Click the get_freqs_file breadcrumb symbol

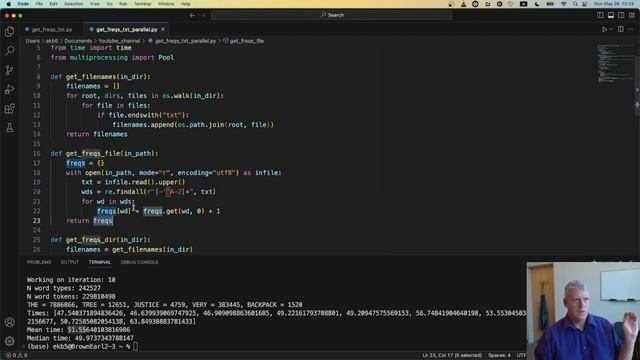[244, 41]
